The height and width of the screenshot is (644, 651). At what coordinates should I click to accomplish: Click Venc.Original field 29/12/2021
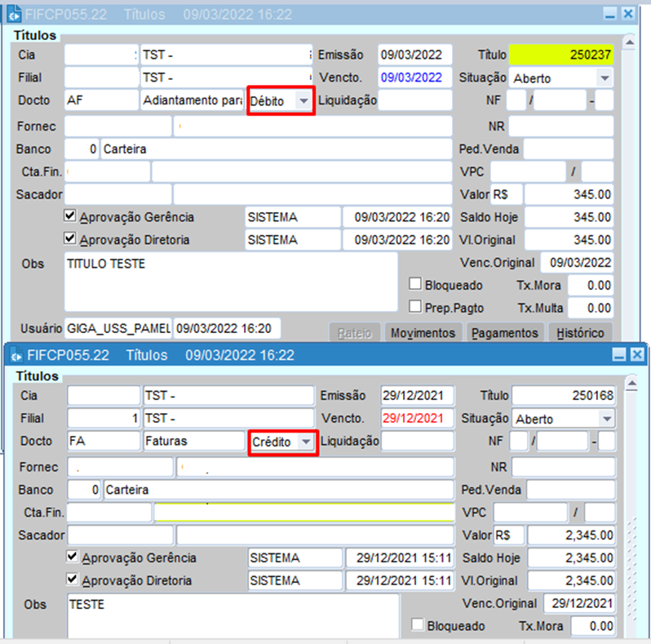[x=579, y=603]
